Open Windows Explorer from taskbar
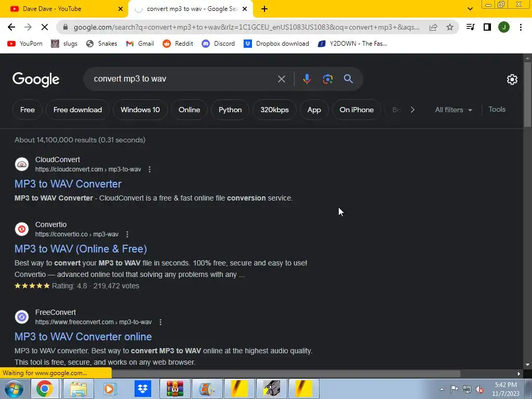The width and height of the screenshot is (532, 399). click(79, 389)
